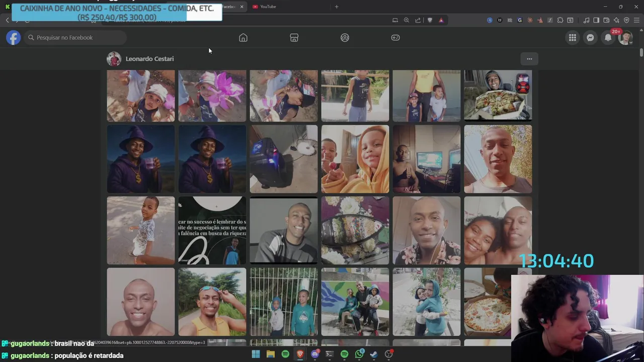Open Facebook Marketplace icon
The width and height of the screenshot is (644, 362).
(294, 38)
